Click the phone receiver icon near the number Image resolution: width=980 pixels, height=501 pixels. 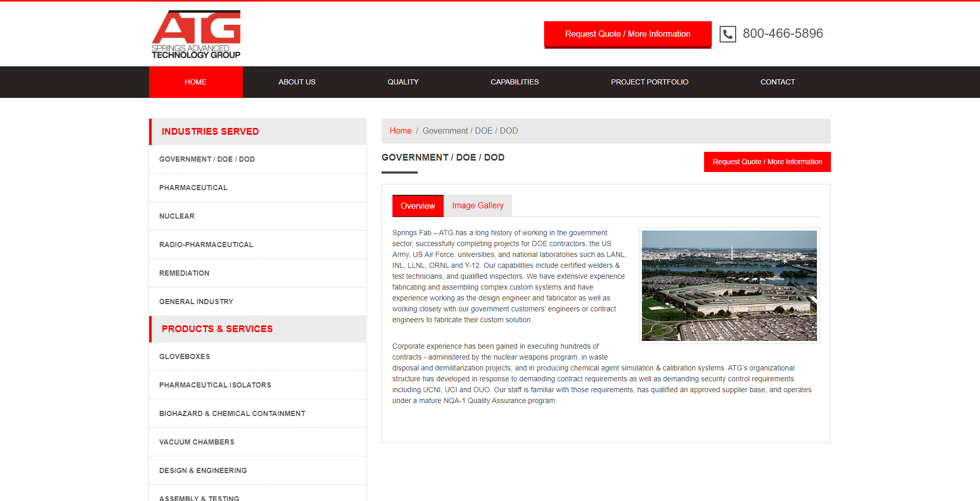(727, 34)
